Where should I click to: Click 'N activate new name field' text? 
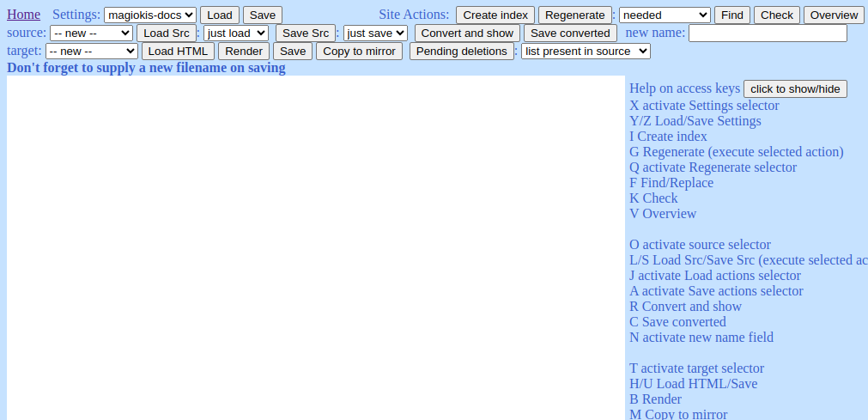click(x=701, y=338)
